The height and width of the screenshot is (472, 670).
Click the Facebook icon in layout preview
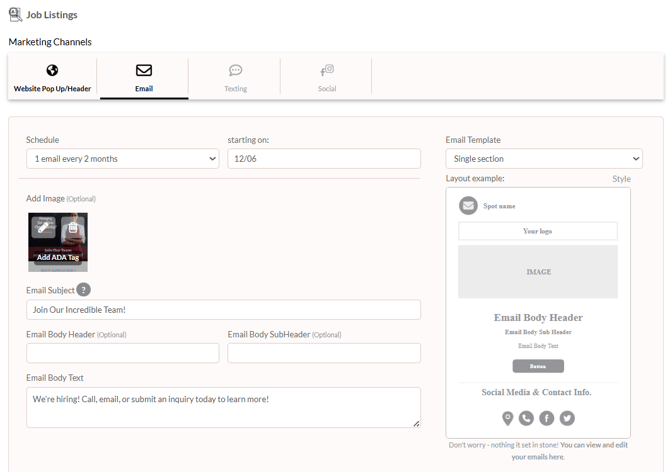[547, 418]
